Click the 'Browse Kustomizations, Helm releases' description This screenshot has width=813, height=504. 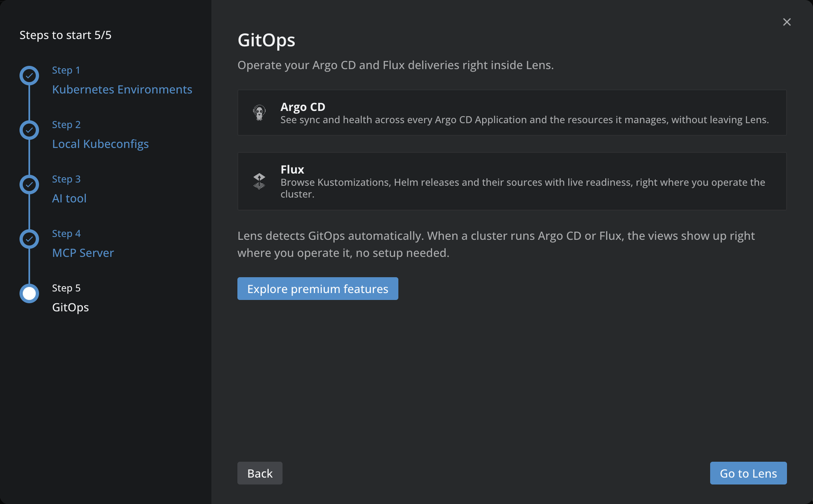coord(523,188)
